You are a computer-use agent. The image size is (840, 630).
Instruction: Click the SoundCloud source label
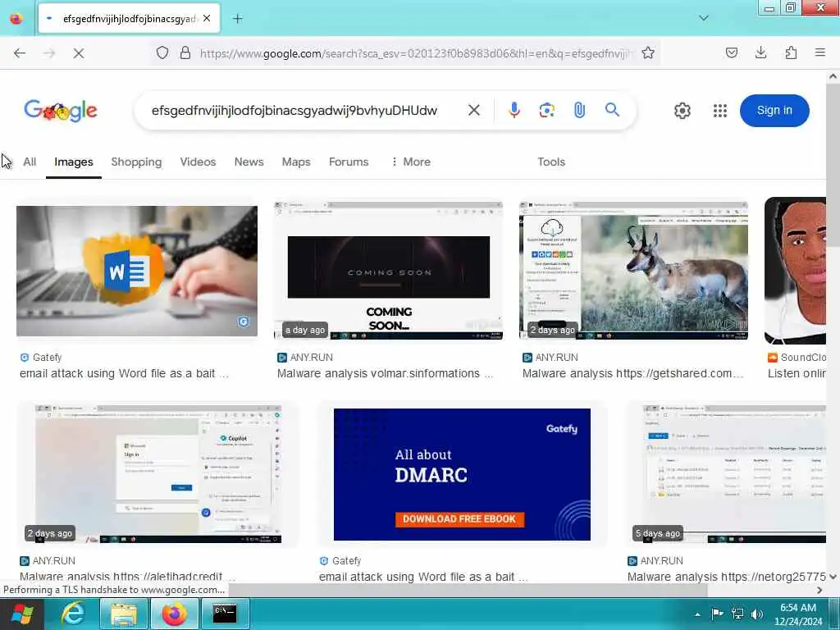(797, 358)
